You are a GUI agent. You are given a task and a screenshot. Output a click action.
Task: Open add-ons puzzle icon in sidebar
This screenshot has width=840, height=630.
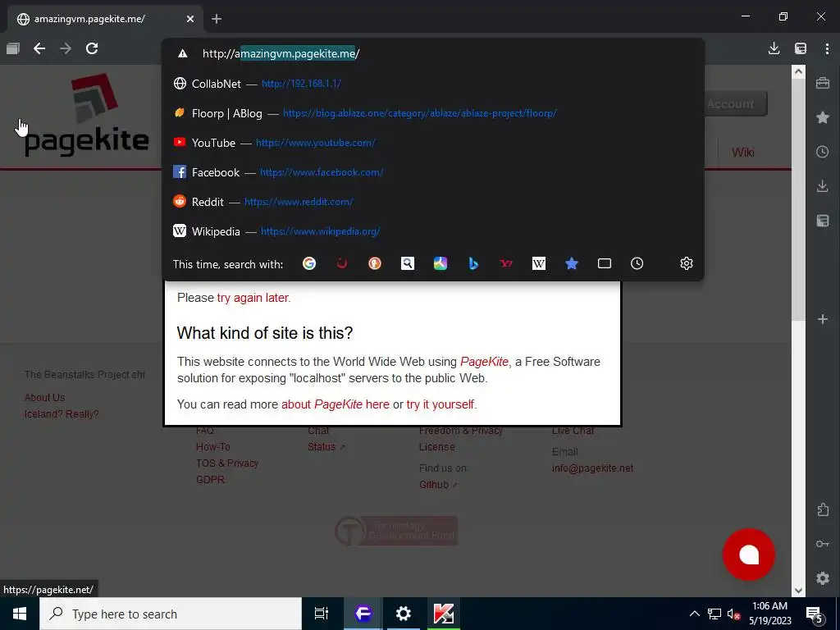click(823, 509)
